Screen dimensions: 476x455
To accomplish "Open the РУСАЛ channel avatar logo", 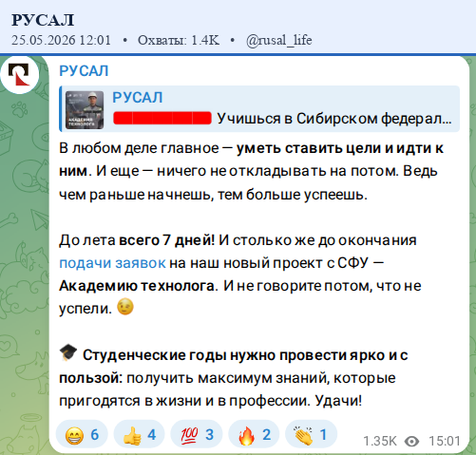I will click(20, 75).
